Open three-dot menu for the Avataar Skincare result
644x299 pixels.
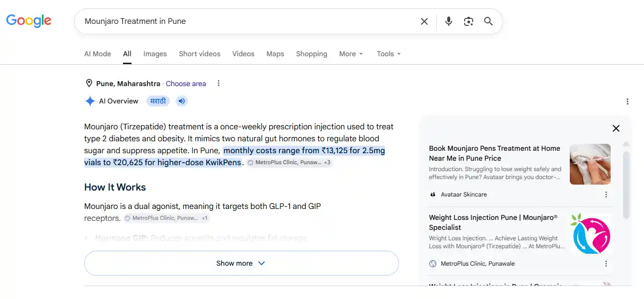coord(606,195)
